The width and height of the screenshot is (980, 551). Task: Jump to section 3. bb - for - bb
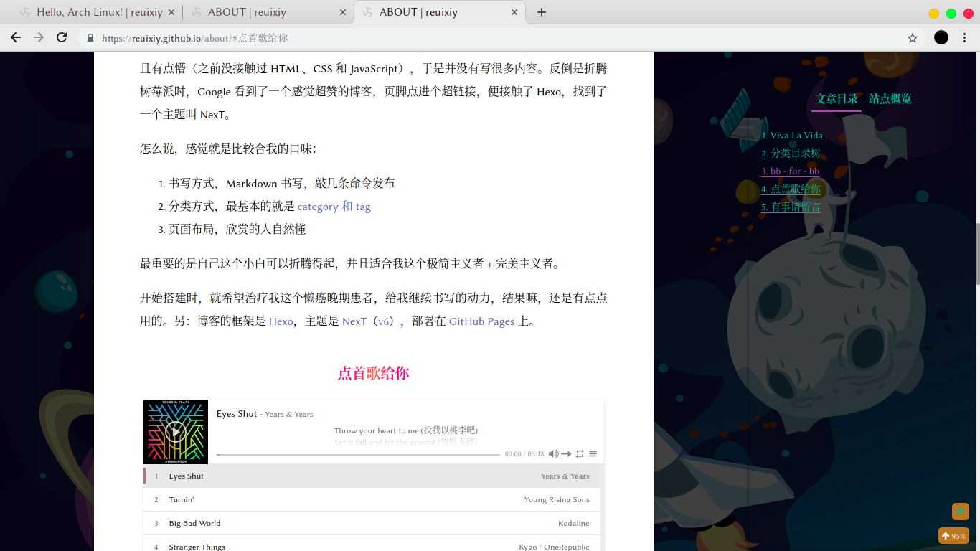coord(790,171)
